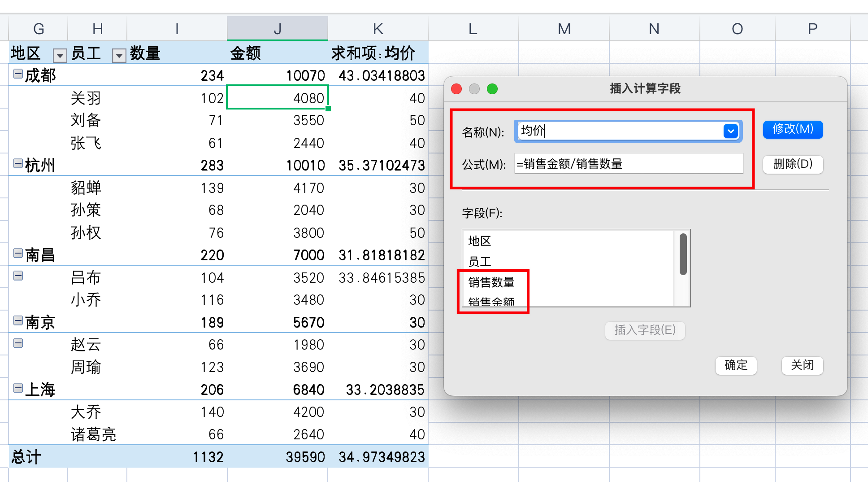868x482 pixels.
Task: Toggle the collapse box beside 吕布
Action: coord(18,276)
